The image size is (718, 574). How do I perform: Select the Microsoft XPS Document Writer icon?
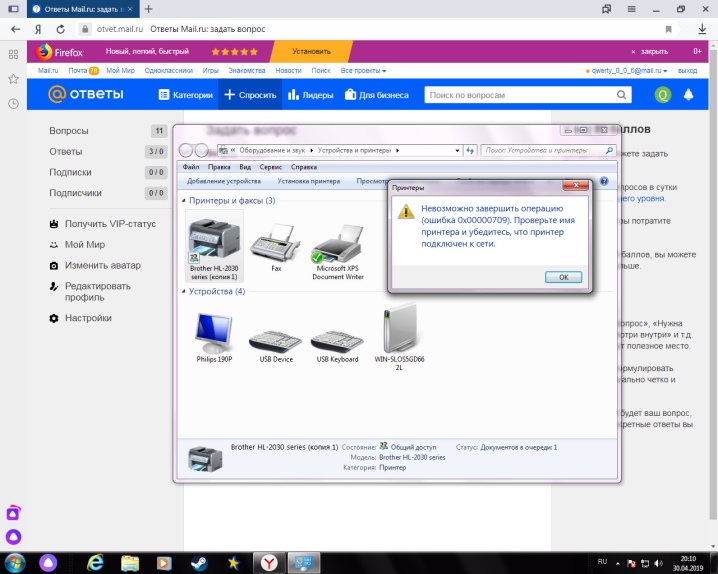(337, 243)
